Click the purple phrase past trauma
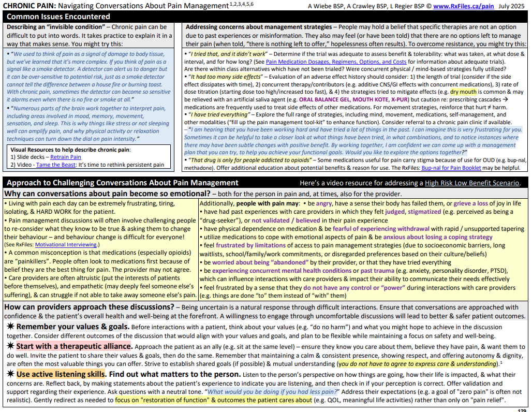Viewport: 532px width, 412px height. [377, 271]
